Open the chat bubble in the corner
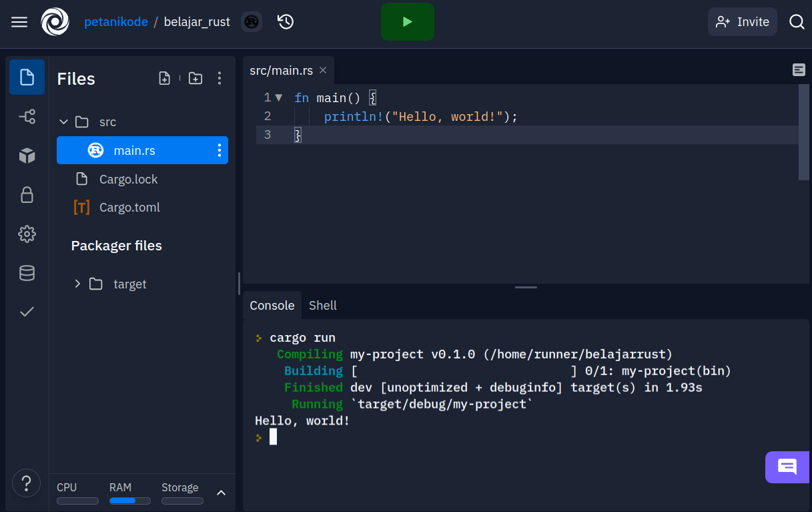Image resolution: width=812 pixels, height=512 pixels. tap(787, 467)
